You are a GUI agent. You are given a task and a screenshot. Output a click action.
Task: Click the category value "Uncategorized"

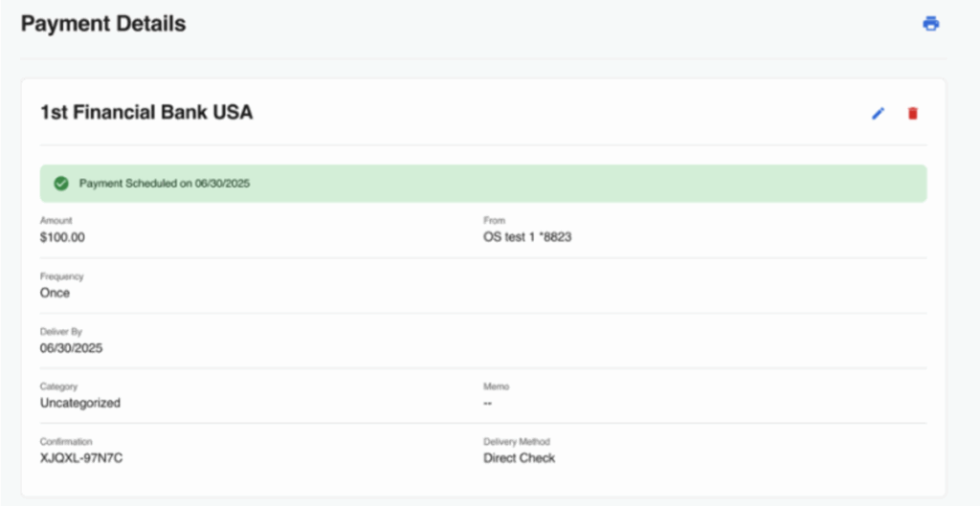point(80,403)
